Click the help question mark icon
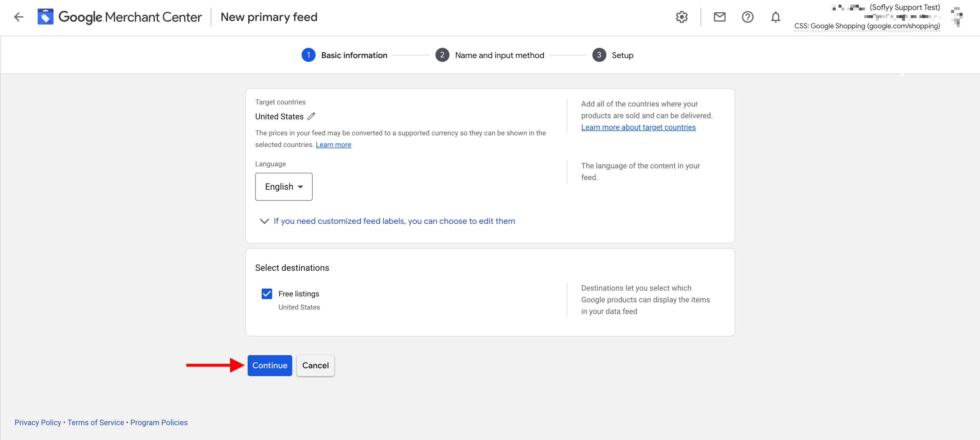The height and width of the screenshot is (440, 980). coord(747,17)
